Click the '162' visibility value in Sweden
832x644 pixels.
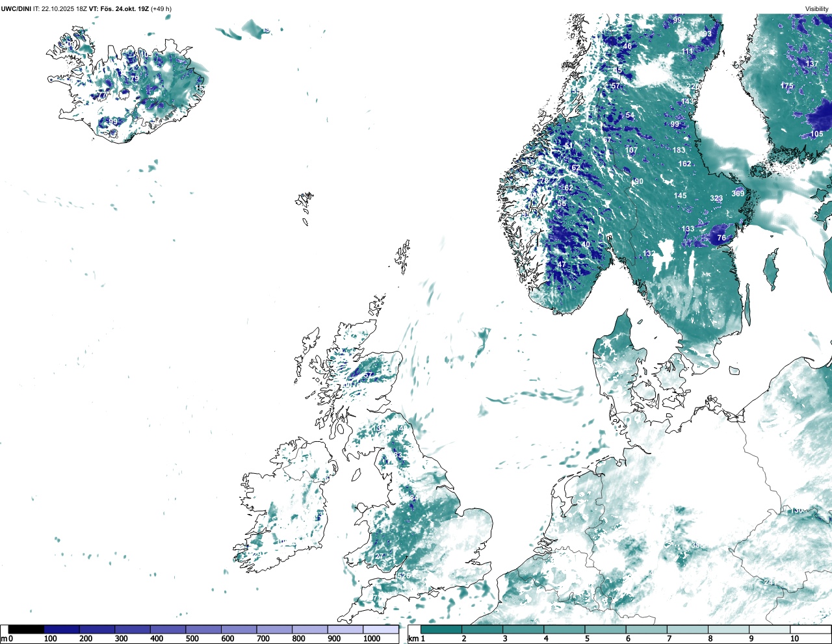(685, 164)
